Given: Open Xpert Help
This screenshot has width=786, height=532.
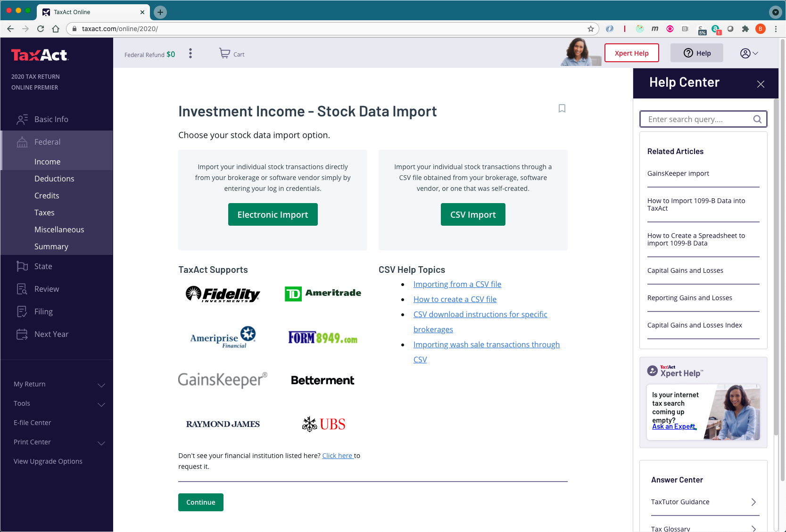Looking at the screenshot, I should click(x=631, y=53).
